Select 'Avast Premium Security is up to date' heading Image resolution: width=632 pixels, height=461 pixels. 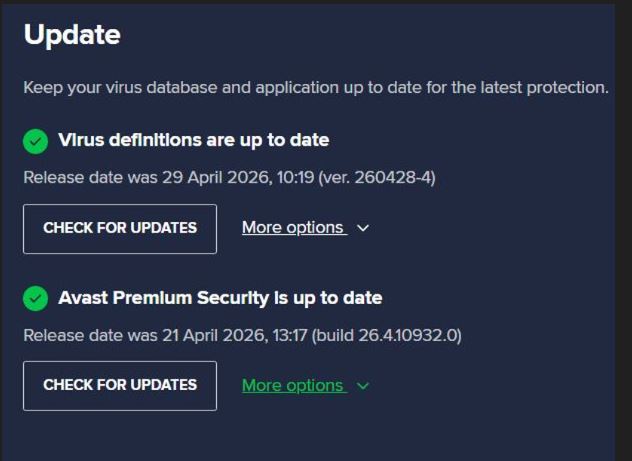click(x=220, y=298)
